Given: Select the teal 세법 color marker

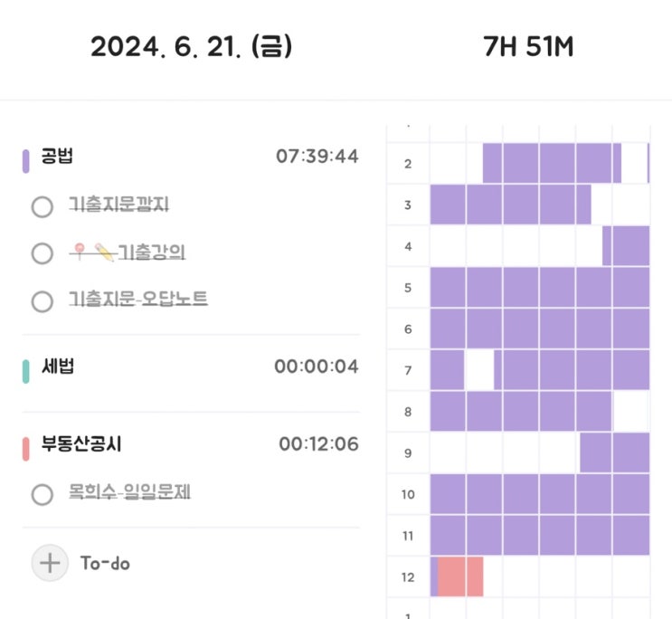Looking at the screenshot, I should pos(26,370).
